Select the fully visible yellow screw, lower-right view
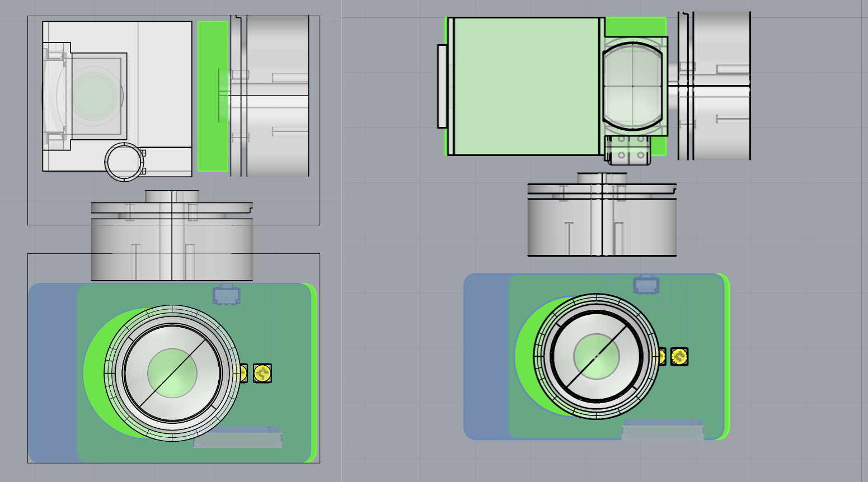Image resolution: width=868 pixels, height=482 pixels. [x=679, y=356]
